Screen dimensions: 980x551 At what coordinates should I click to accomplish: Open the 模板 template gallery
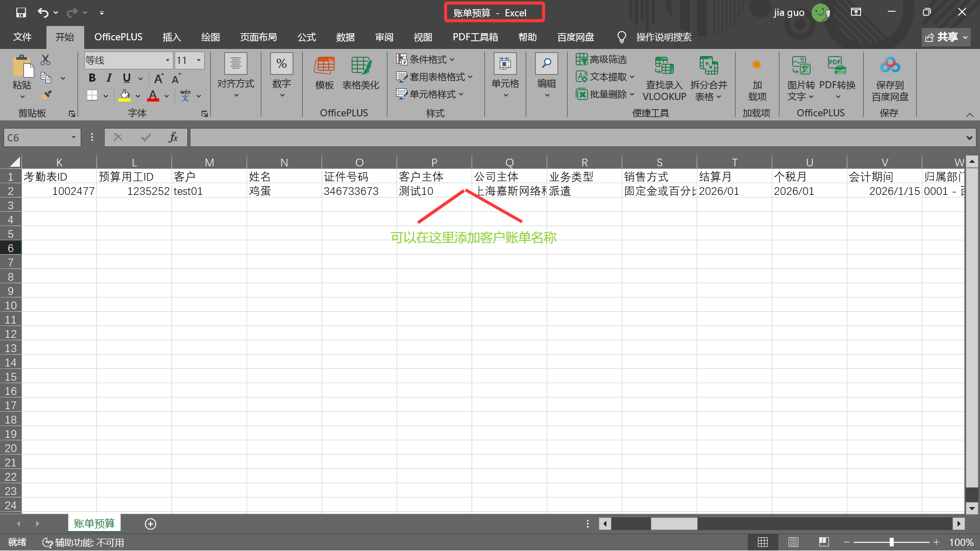tap(324, 73)
